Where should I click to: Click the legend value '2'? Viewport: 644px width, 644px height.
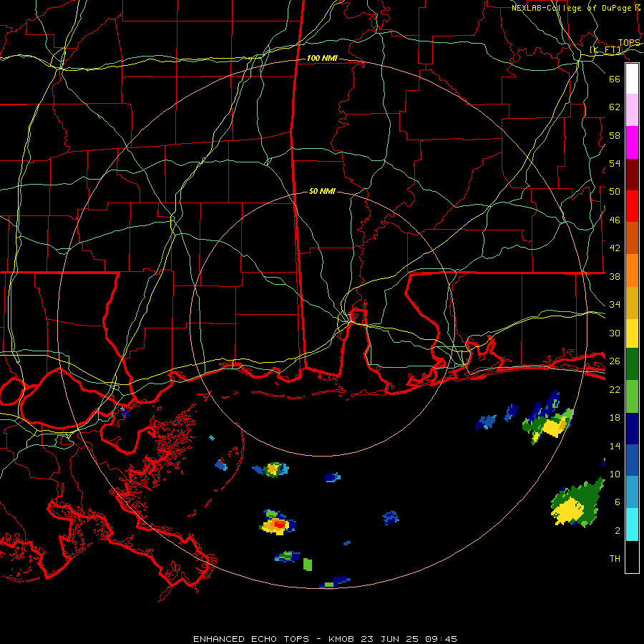pos(618,531)
